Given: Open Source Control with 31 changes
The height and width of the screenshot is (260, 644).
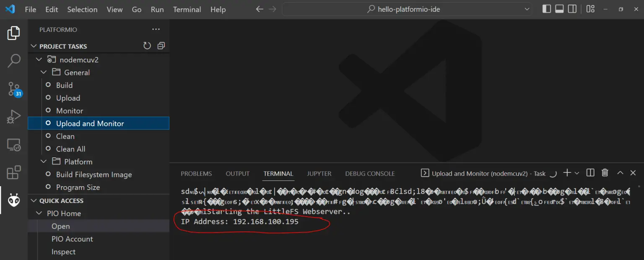Looking at the screenshot, I should [x=14, y=89].
